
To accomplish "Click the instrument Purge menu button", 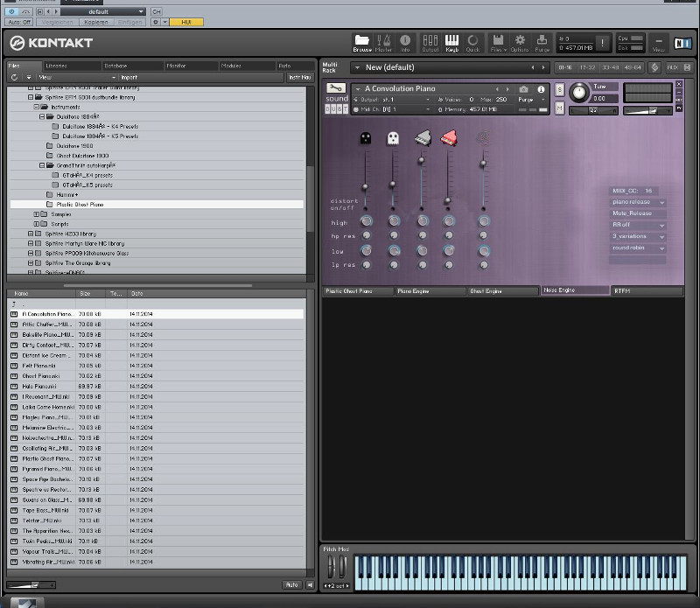I will 531,100.
